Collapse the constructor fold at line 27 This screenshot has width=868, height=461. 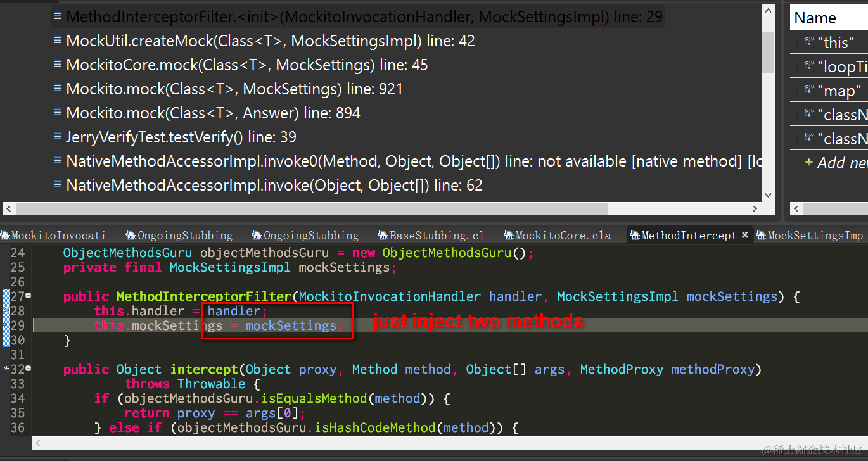(29, 296)
